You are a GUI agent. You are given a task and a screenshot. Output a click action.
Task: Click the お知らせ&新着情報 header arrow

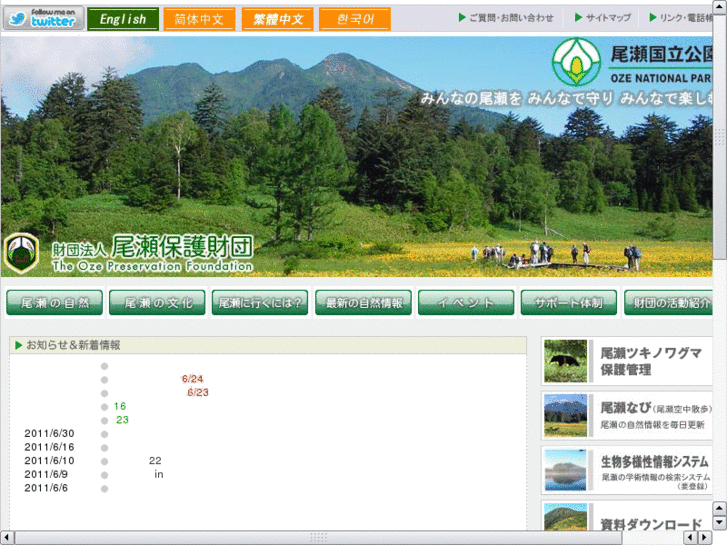(19, 345)
